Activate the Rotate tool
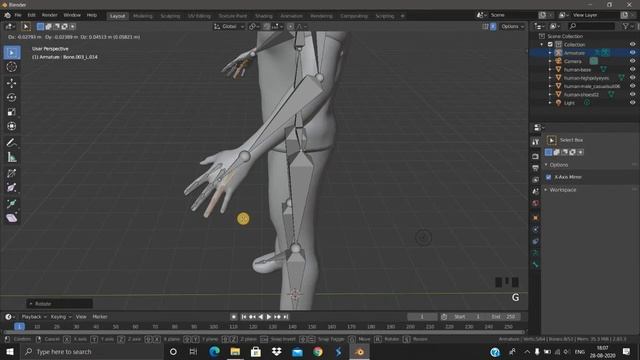This screenshot has height=360, width=640. click(x=11, y=98)
